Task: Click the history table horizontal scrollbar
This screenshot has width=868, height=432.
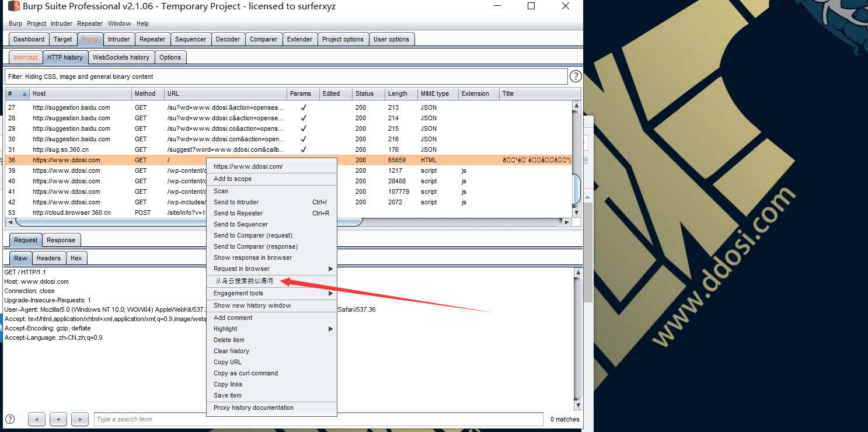Action: pos(189,222)
